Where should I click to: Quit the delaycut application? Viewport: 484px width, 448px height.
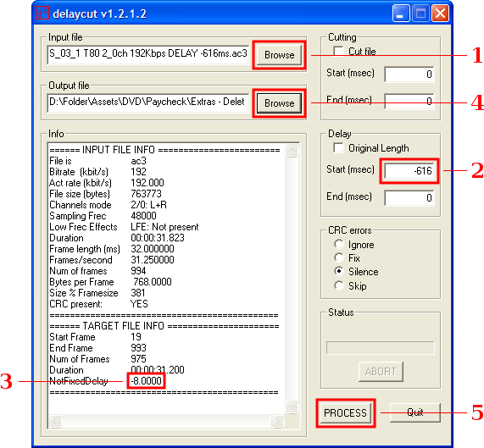414,412
